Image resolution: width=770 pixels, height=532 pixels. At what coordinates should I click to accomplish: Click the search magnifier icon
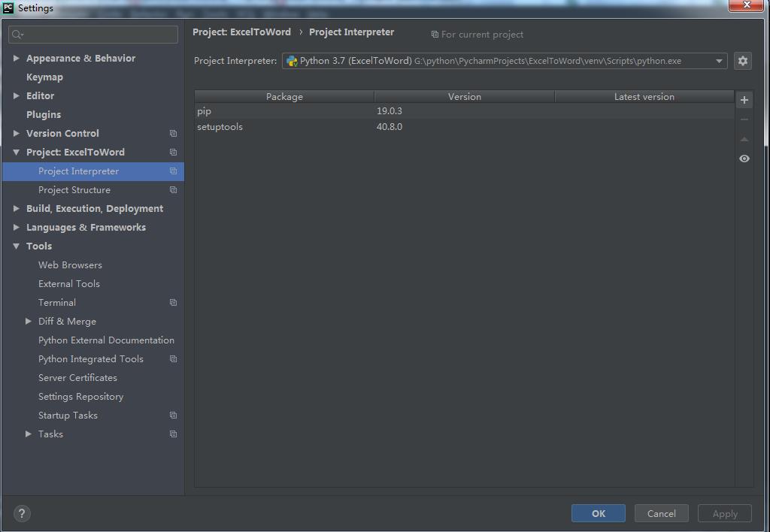click(x=17, y=35)
